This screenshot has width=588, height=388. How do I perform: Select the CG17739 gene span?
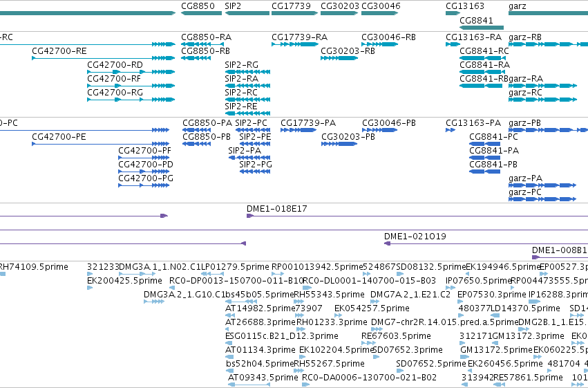click(295, 14)
